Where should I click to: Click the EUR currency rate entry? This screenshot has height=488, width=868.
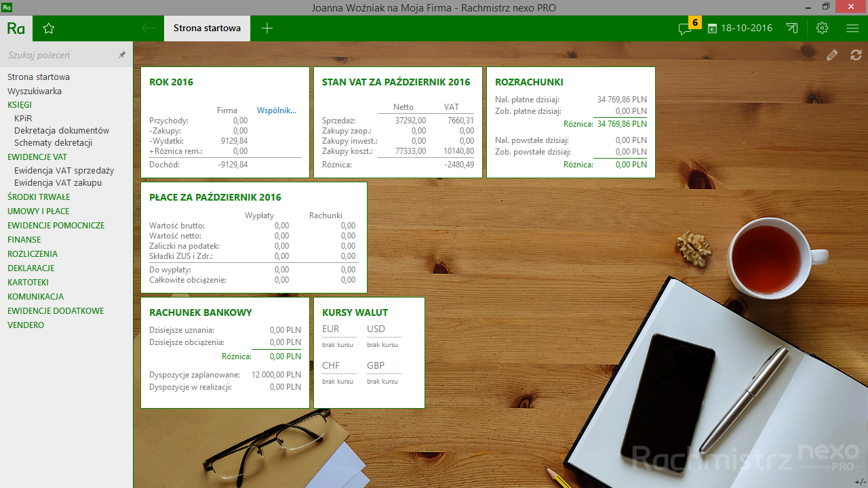pyautogui.click(x=331, y=329)
